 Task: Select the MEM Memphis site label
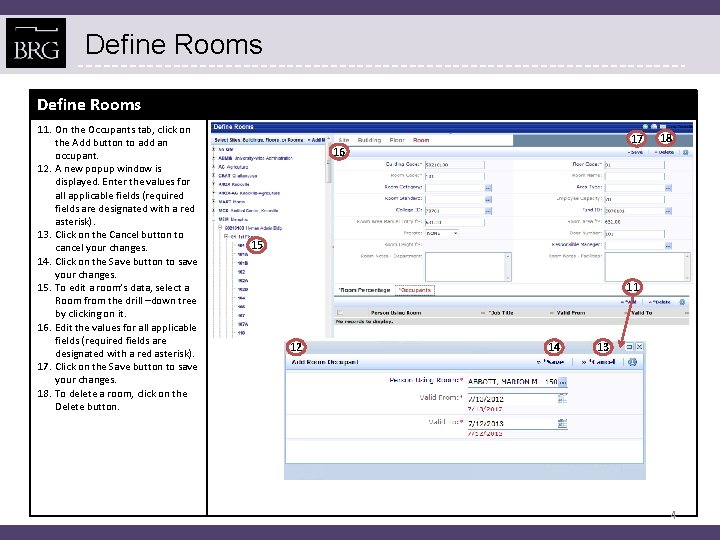[233, 219]
